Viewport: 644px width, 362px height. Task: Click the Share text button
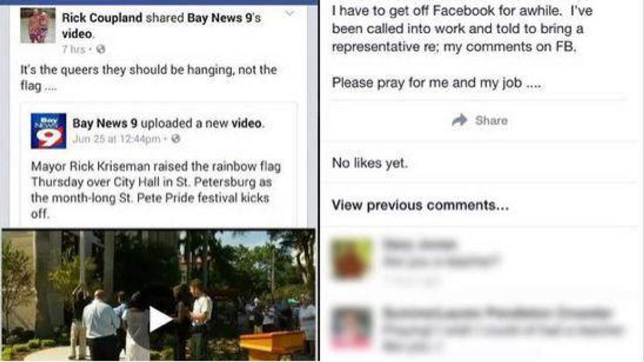[x=491, y=120]
